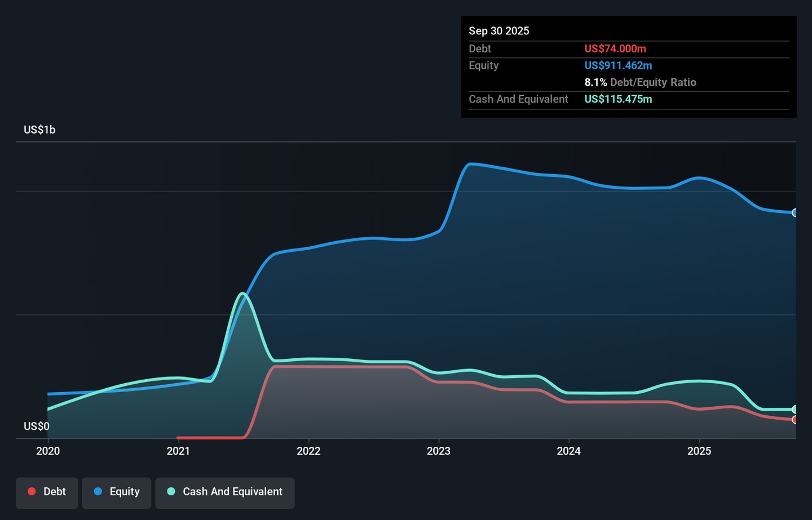
Task: Hide the Cash And Equivalent series
Action: [225, 492]
